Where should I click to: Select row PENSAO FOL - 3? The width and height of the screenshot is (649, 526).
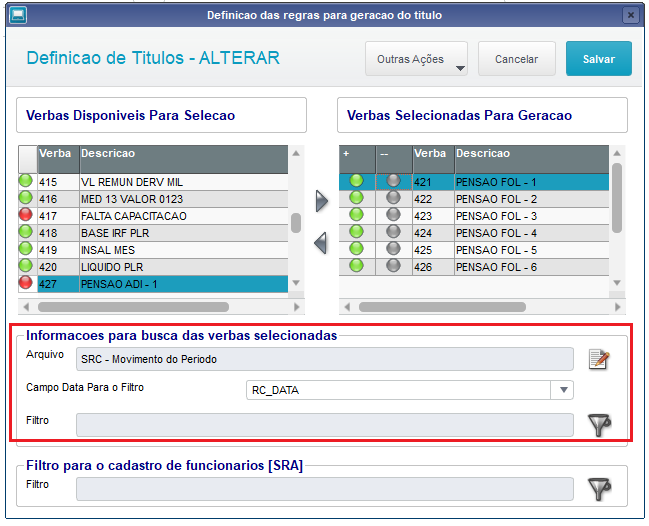(474, 216)
